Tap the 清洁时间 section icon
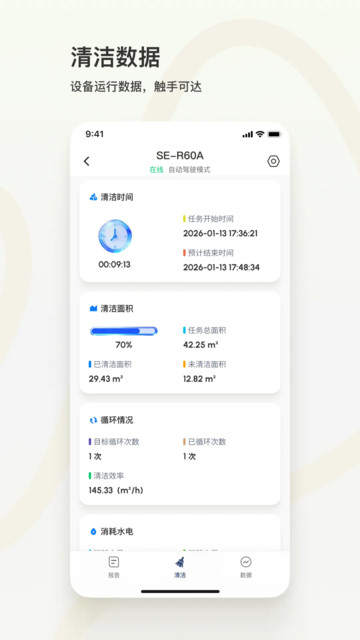 (93, 197)
